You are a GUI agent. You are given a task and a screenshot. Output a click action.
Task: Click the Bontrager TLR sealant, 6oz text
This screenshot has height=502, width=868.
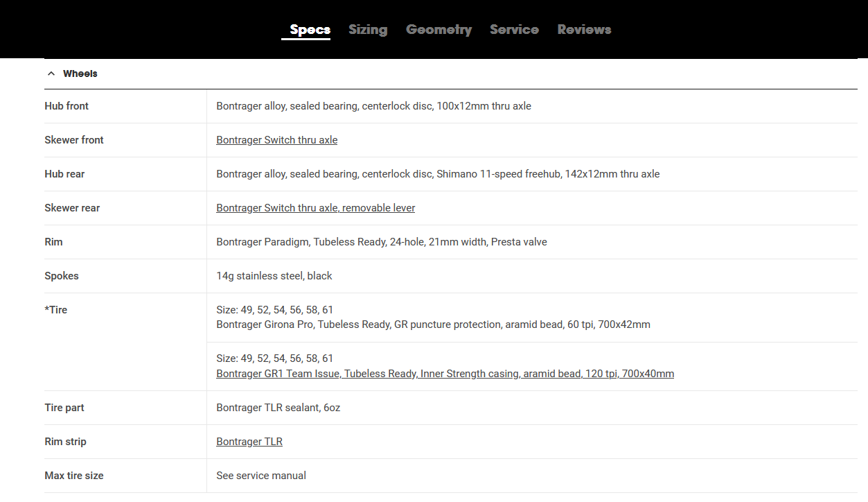pyautogui.click(x=278, y=408)
